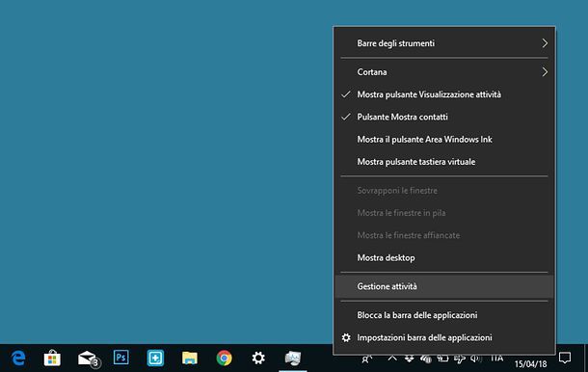Uncheck Pulsante Mostra contatti
Screen dimensions: 588x372
point(444,117)
